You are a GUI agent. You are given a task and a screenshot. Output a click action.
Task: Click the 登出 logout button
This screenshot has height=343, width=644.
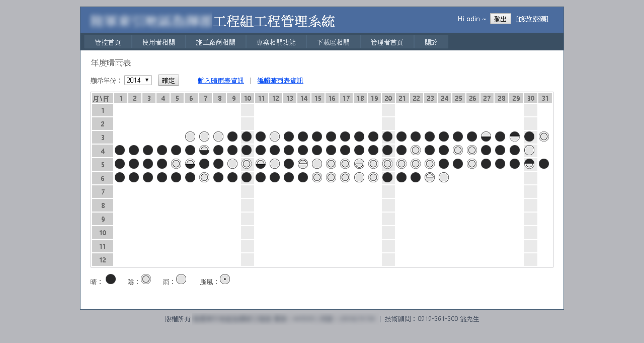[x=500, y=19]
